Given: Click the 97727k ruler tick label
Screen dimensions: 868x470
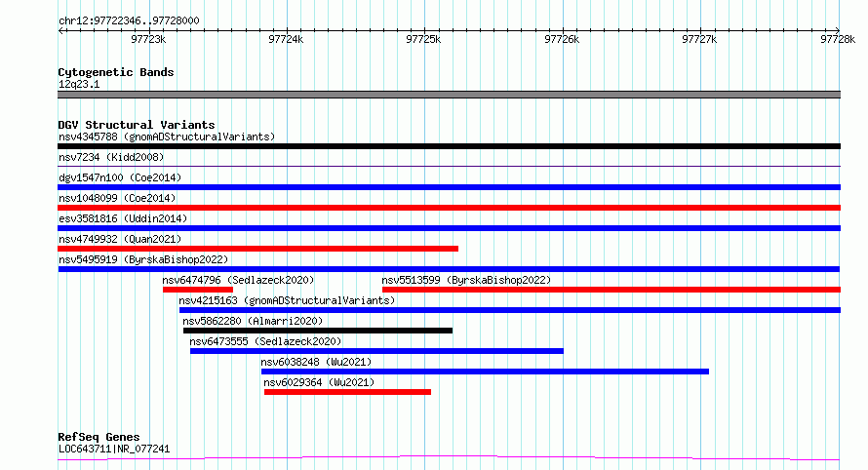Looking at the screenshot, I should click(x=699, y=39).
